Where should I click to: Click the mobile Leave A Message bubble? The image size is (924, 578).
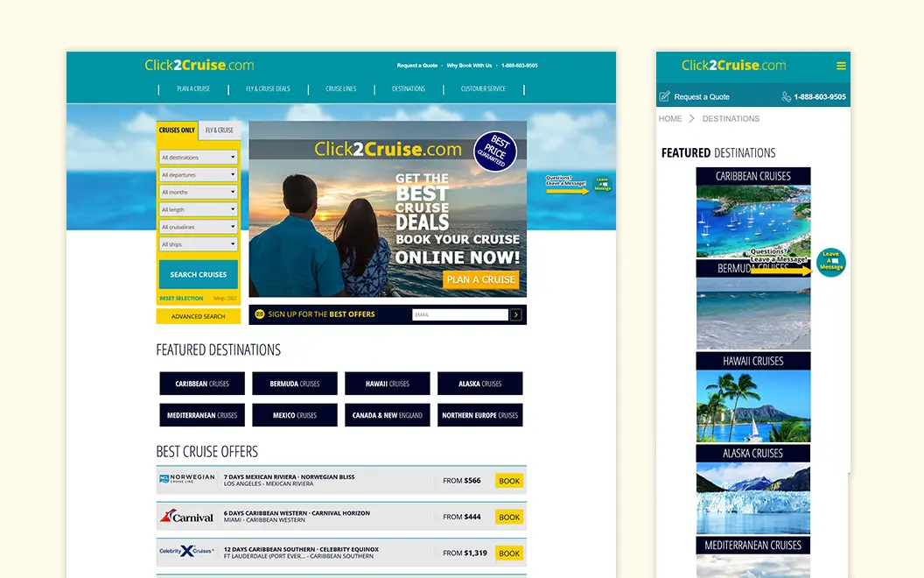tap(831, 263)
